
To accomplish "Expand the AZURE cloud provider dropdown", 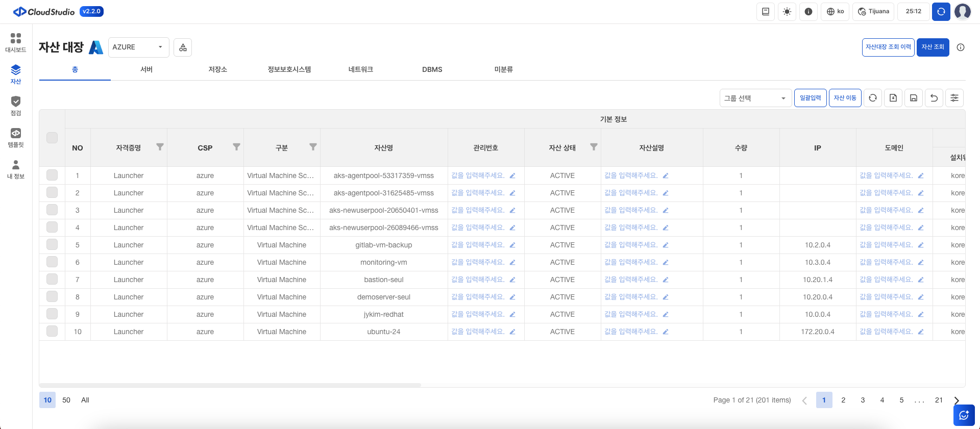I will point(138,47).
